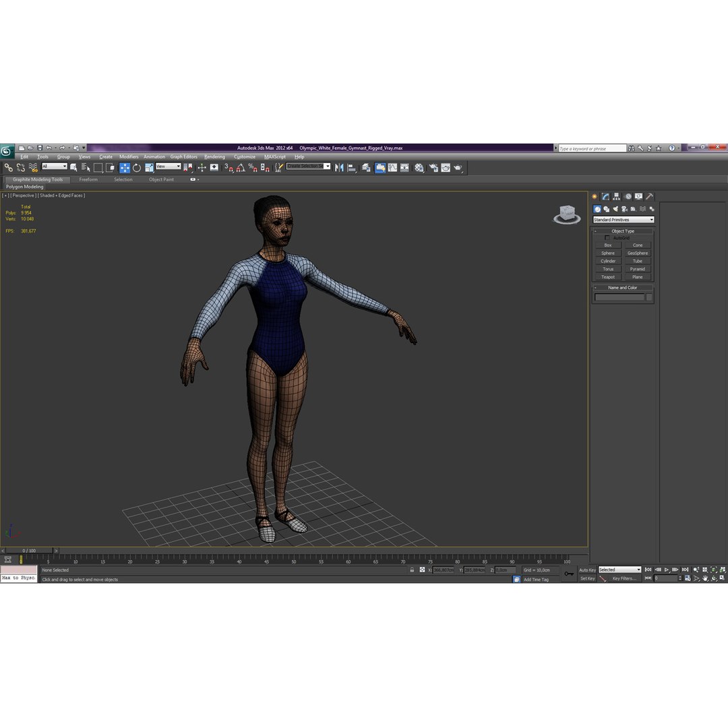The image size is (728, 728).
Task: Switch to the Freeform ribbon tab
Action: (88, 180)
